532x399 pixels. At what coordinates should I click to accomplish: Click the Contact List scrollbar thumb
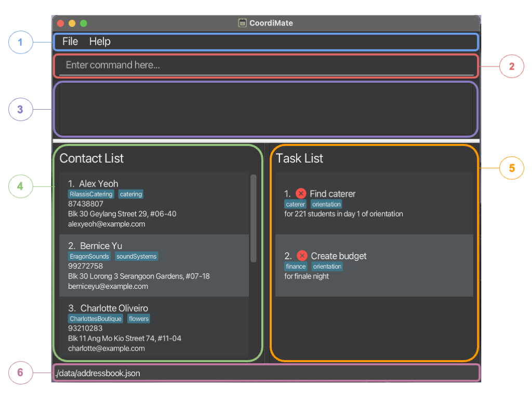click(x=254, y=218)
